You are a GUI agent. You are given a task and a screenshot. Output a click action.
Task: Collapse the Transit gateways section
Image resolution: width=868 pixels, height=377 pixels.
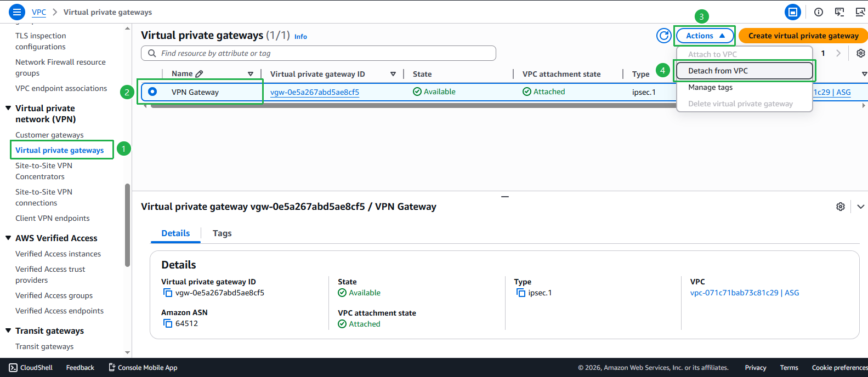[x=8, y=330]
